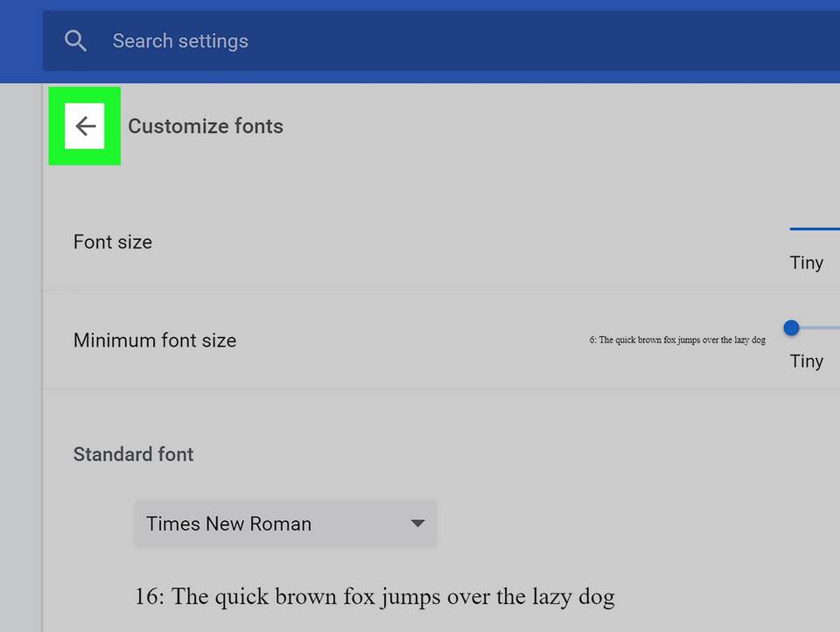Click Minimum font size track right of knob
Screen dimensions: 840x632
(x=822, y=328)
